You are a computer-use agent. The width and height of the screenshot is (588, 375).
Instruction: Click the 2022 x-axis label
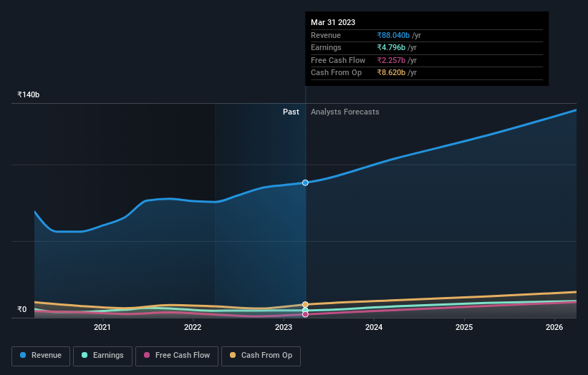[193, 327]
